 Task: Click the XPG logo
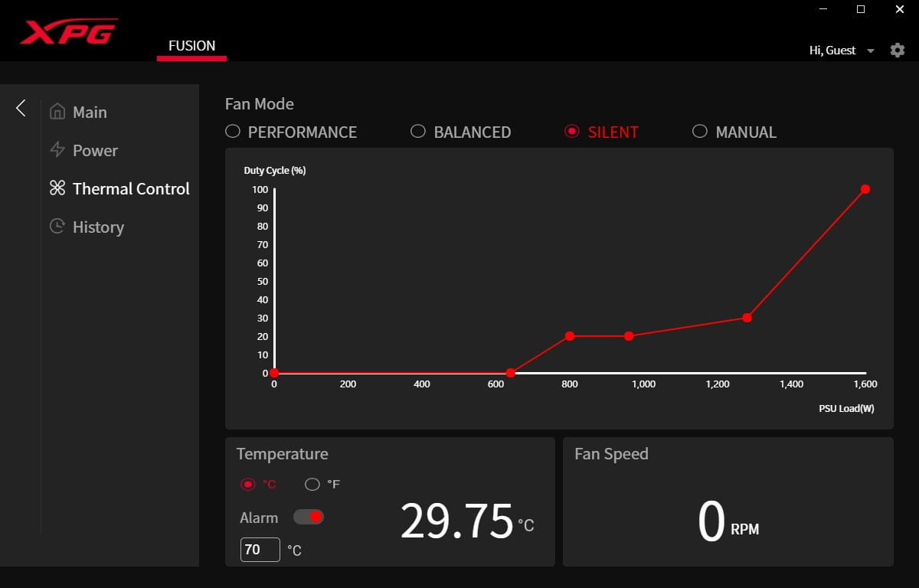pos(69,31)
